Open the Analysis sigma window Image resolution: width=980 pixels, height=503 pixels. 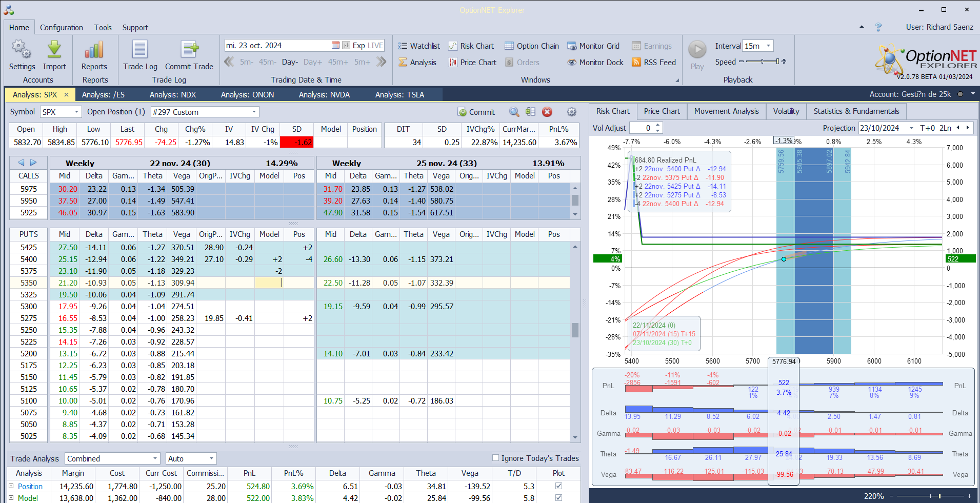pos(417,63)
